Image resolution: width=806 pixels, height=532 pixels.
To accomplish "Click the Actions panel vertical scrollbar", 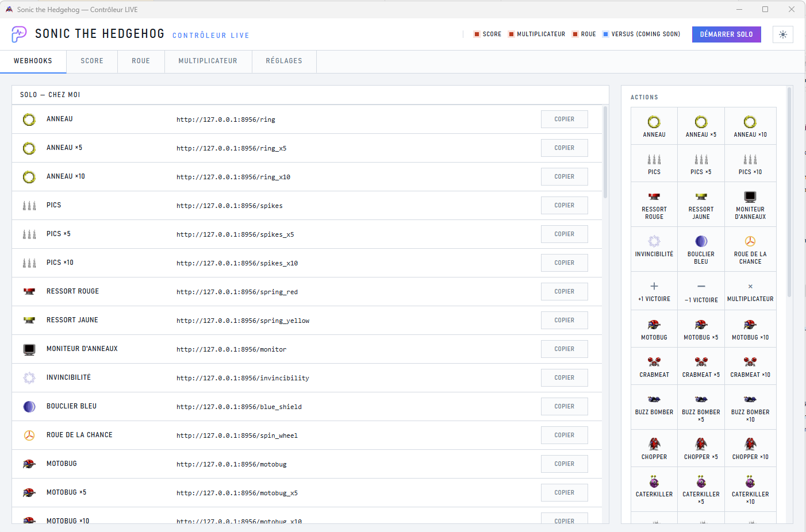I will (790, 192).
